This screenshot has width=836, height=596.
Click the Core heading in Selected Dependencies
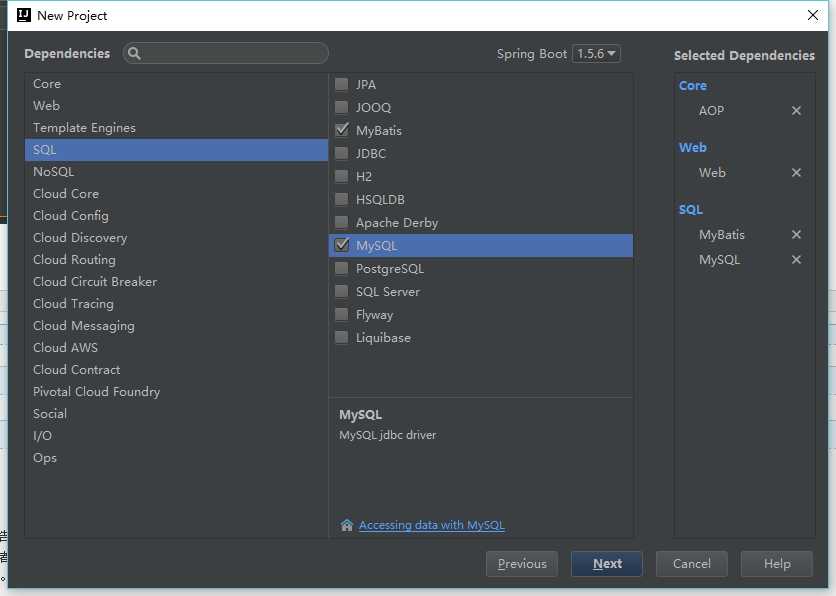693,86
